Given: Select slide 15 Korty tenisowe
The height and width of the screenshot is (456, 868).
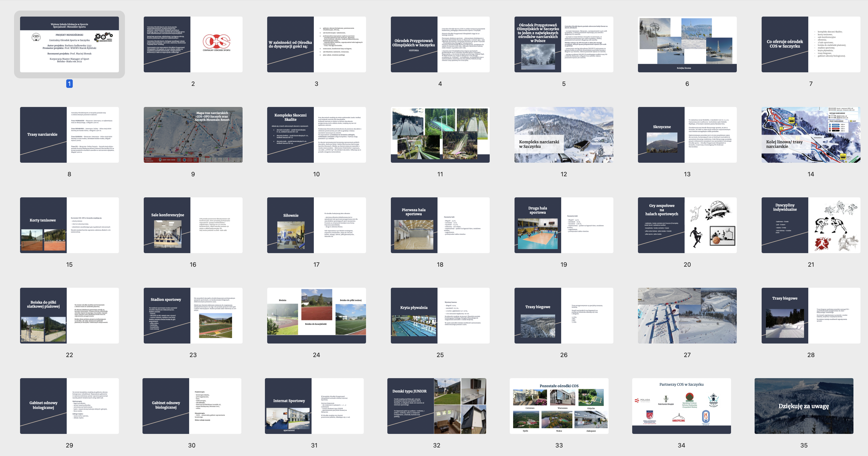Looking at the screenshot, I should [x=69, y=225].
